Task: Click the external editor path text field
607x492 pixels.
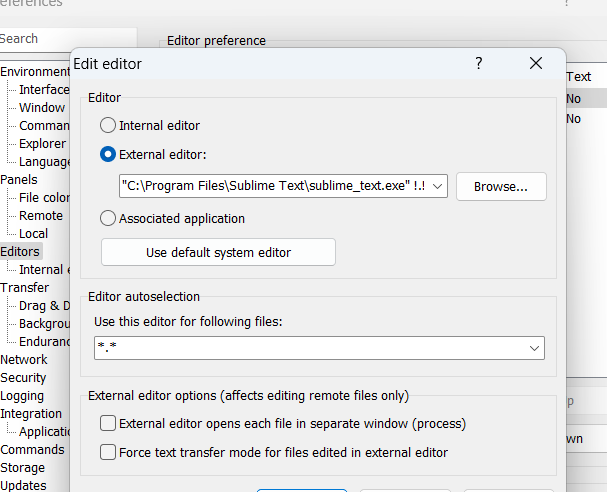Action: (272, 186)
